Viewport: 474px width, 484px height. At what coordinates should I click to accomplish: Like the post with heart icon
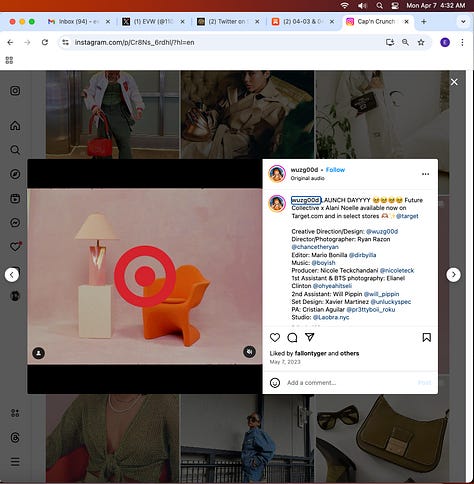pos(275,337)
